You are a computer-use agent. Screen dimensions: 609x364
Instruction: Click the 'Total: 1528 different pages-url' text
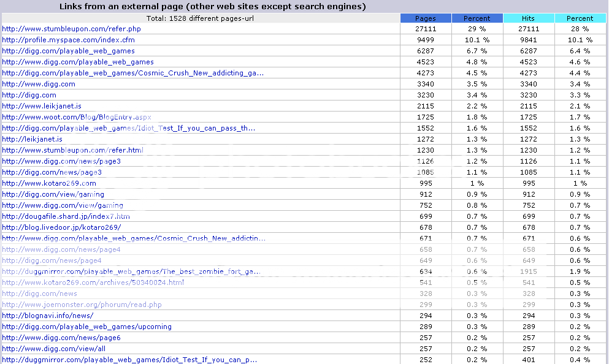pos(200,18)
